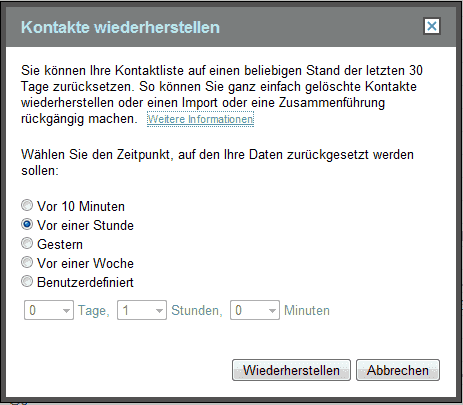Click the text 'Wählen Sie den Zeitpunkt'

tap(97, 155)
